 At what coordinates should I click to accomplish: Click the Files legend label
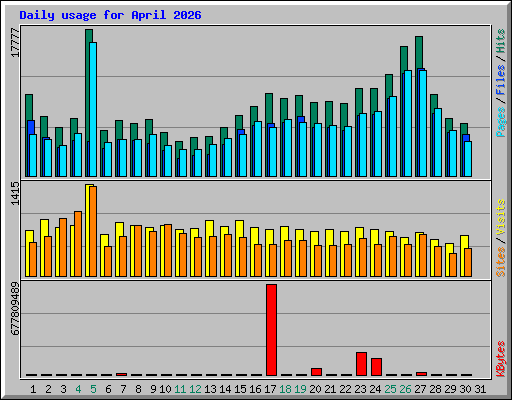501,80
